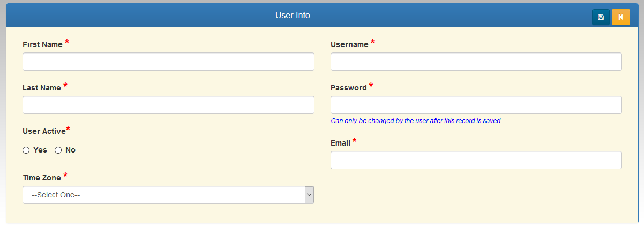Click the blue password change note text
The height and width of the screenshot is (228, 644).
(416, 121)
